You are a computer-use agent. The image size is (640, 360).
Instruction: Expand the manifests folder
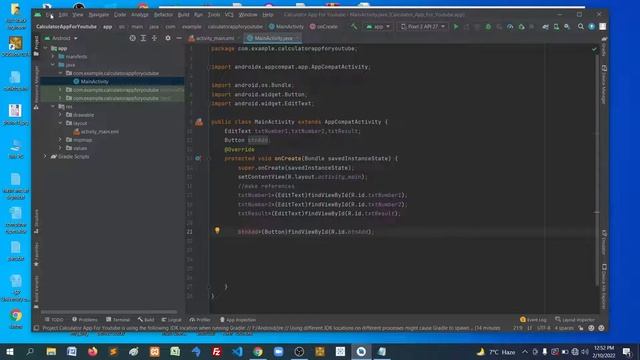click(53, 56)
